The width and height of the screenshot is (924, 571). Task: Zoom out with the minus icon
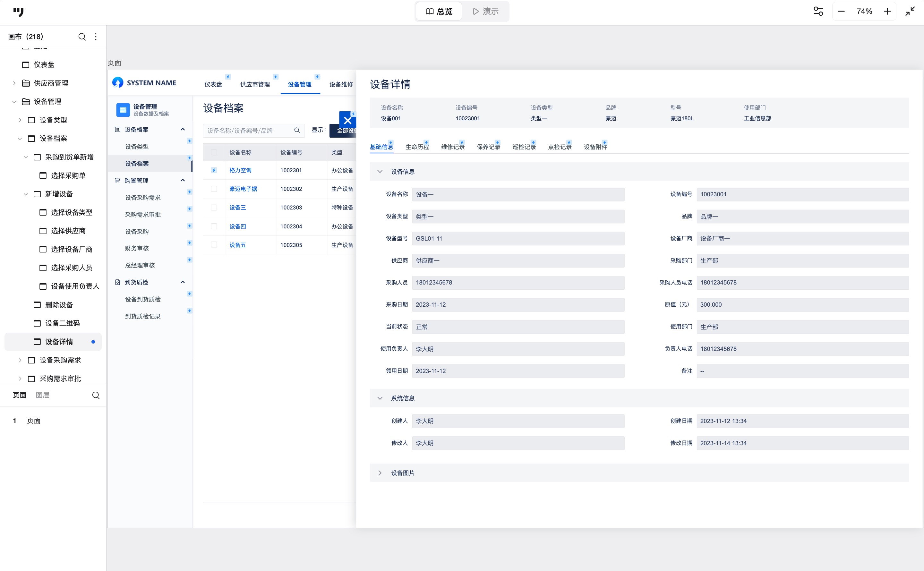pos(841,11)
